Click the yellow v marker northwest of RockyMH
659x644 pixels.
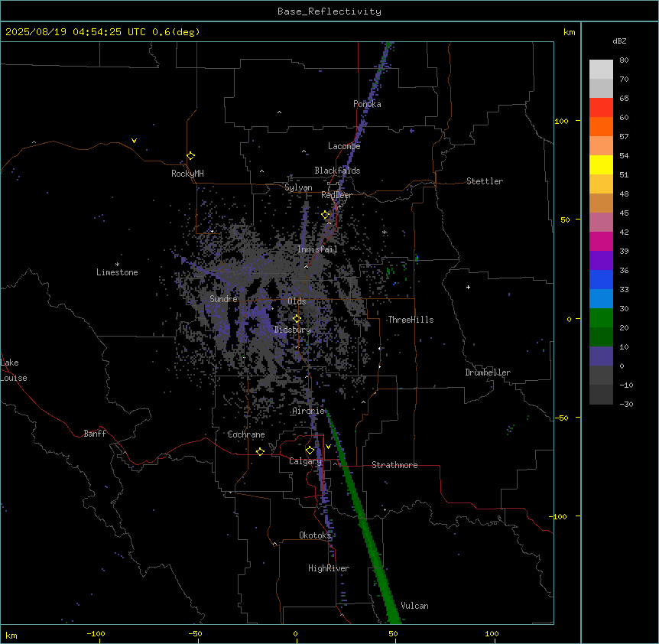click(x=134, y=141)
